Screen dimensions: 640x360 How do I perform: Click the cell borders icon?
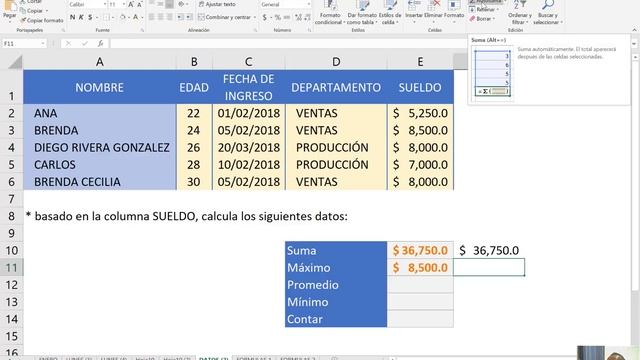point(106,17)
